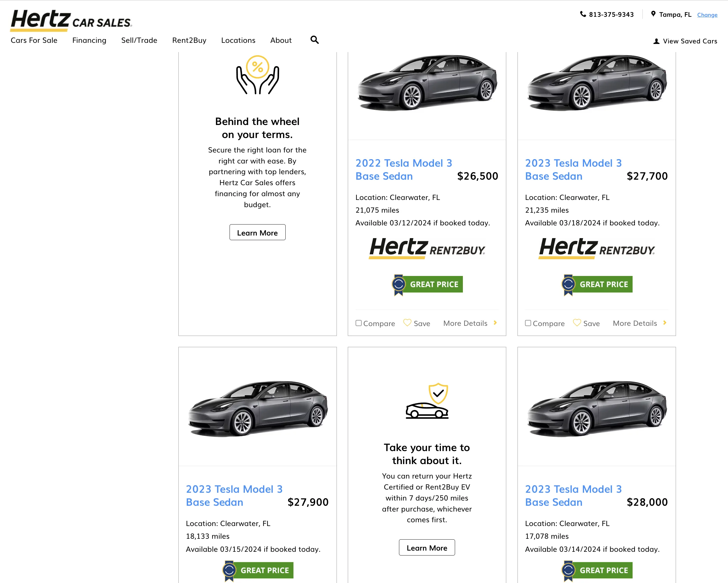This screenshot has height=583, width=728.
Task: Open the $27,900 2023 Tesla Model 3 title
Action: pos(234,496)
